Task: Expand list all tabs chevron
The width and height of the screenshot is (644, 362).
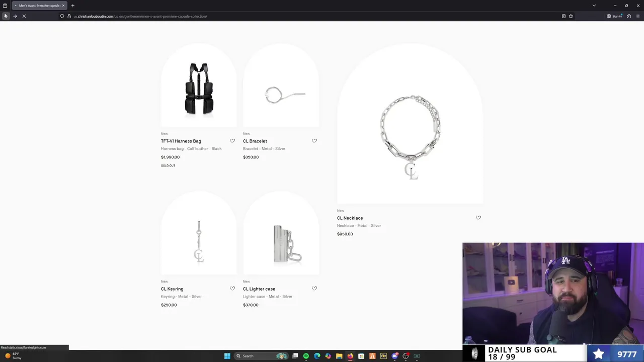Action: 594,6
